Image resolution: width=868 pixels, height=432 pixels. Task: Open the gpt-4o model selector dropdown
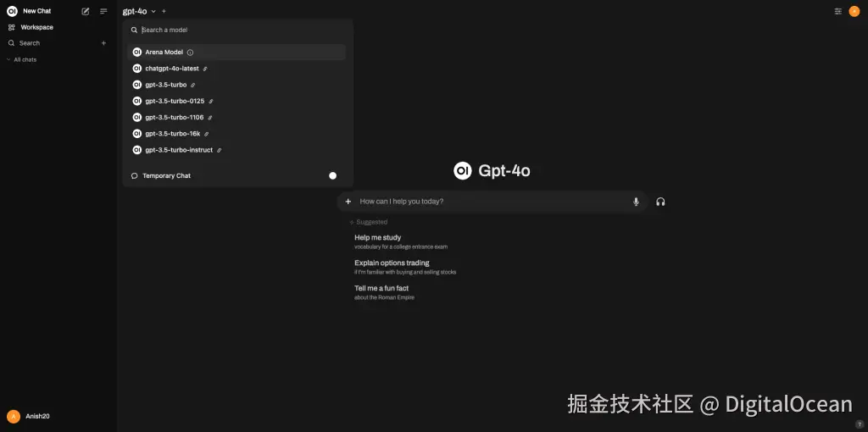click(139, 11)
